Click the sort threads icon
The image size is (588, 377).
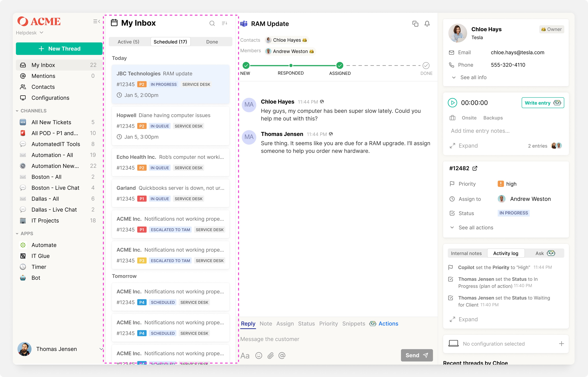coord(224,23)
